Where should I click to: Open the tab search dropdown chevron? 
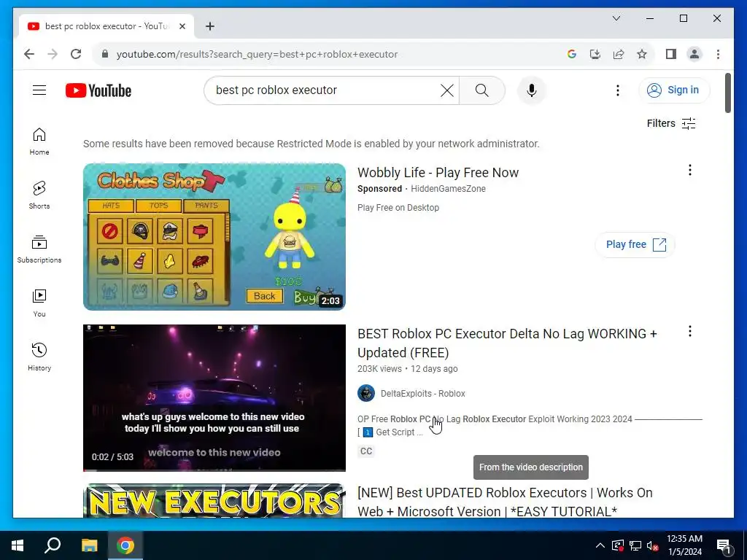616,18
